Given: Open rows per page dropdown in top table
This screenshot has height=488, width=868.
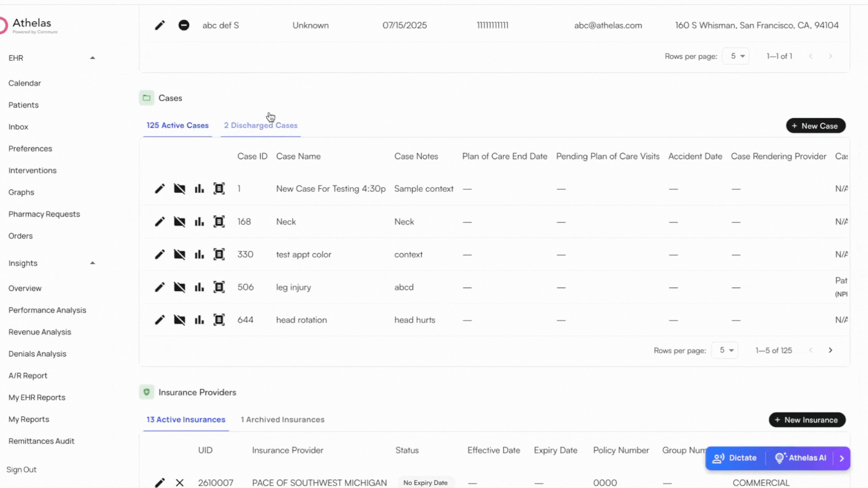Looking at the screenshot, I should click(x=737, y=56).
